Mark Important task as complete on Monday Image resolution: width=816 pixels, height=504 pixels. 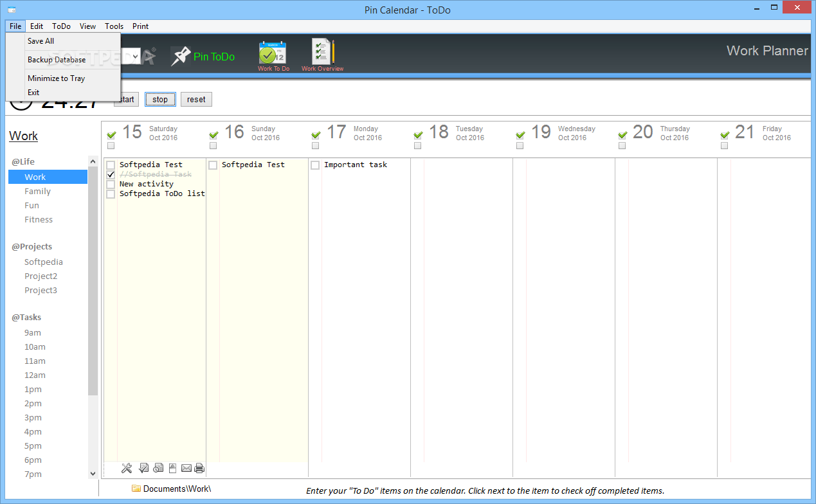click(x=315, y=165)
